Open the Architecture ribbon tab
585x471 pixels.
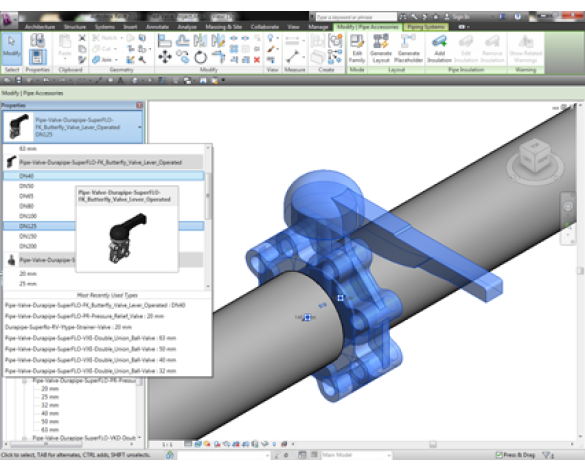(40, 27)
